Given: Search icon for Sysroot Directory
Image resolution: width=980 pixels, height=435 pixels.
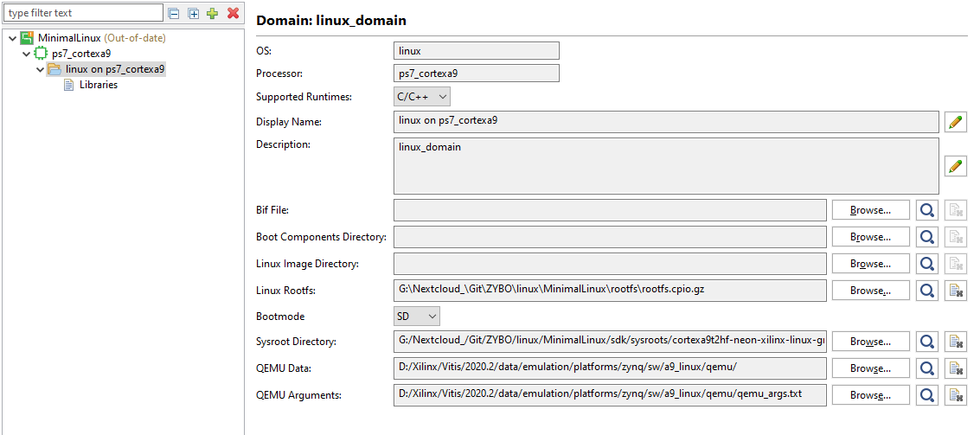Looking at the screenshot, I should 927,342.
